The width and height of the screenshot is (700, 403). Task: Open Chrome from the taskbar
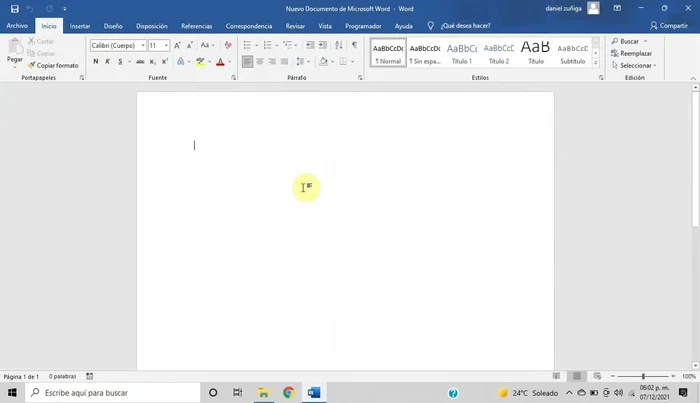tap(288, 393)
